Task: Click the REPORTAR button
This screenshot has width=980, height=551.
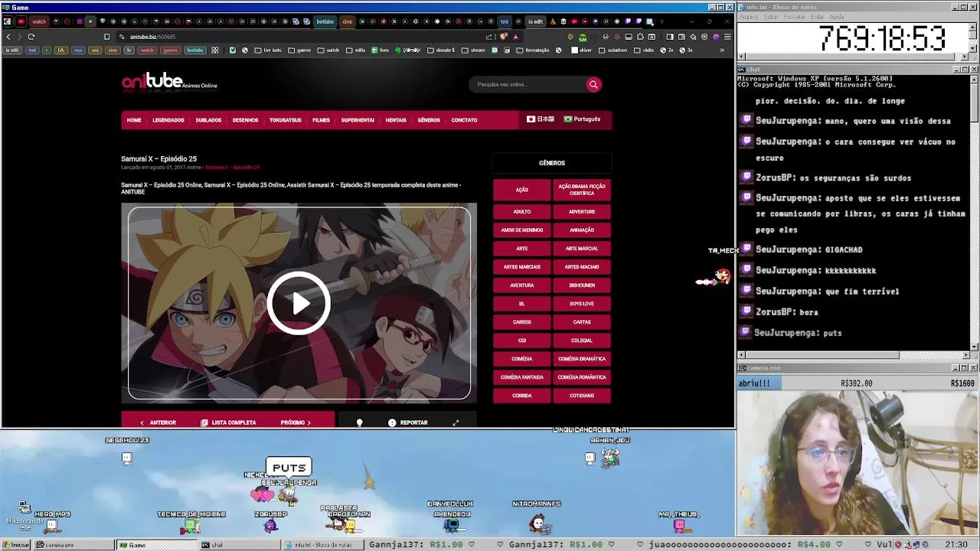Action: click(x=408, y=422)
